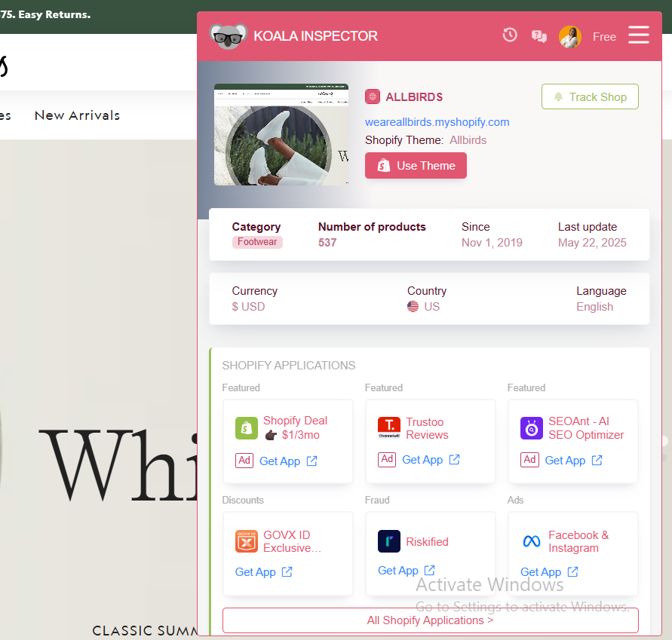Image resolution: width=672 pixels, height=640 pixels.
Task: Click the Koala Inspector koala logo
Action: pyautogui.click(x=229, y=36)
